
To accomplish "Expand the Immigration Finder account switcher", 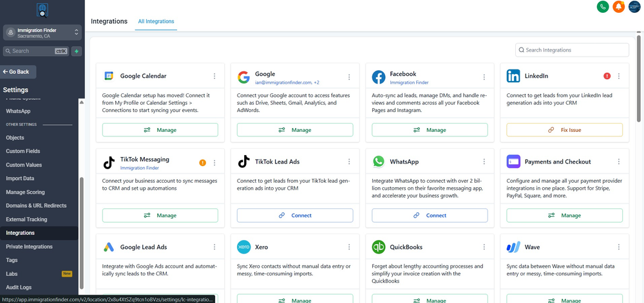I will click(43, 33).
